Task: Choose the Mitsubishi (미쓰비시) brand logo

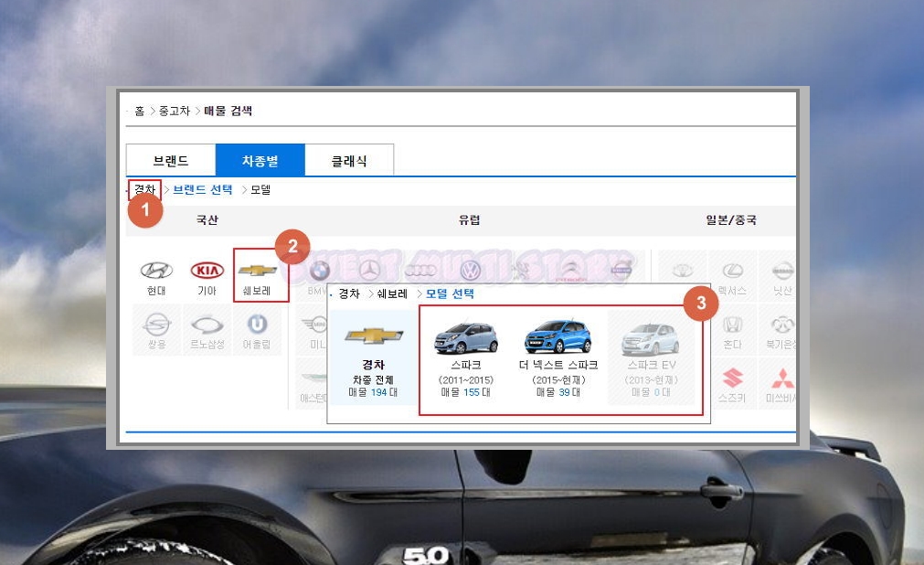Action: (x=782, y=378)
